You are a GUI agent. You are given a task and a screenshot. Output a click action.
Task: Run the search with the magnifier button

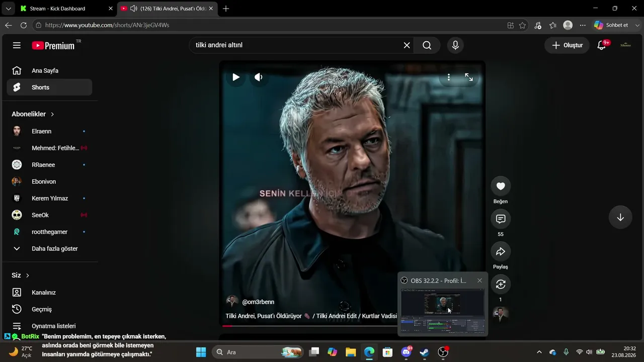(427, 45)
